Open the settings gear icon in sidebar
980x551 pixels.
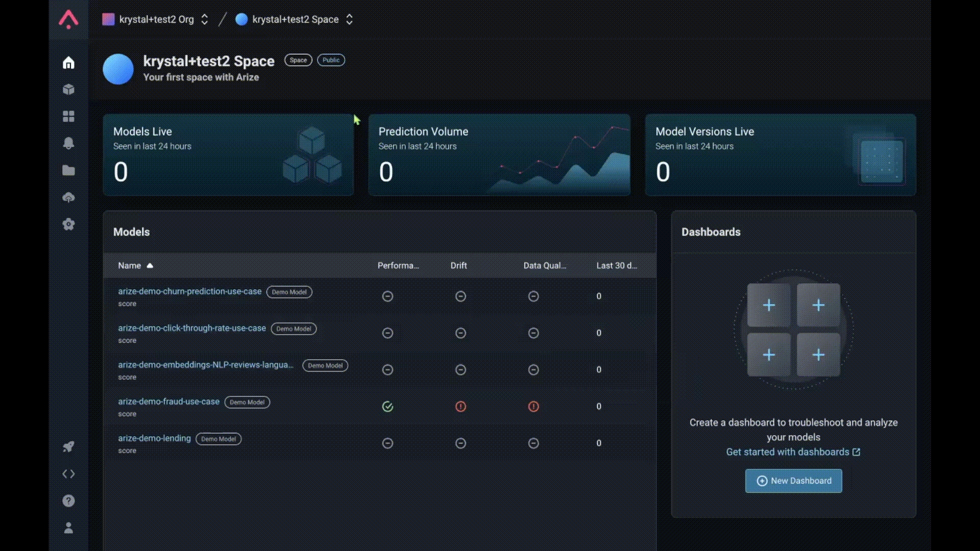click(68, 224)
